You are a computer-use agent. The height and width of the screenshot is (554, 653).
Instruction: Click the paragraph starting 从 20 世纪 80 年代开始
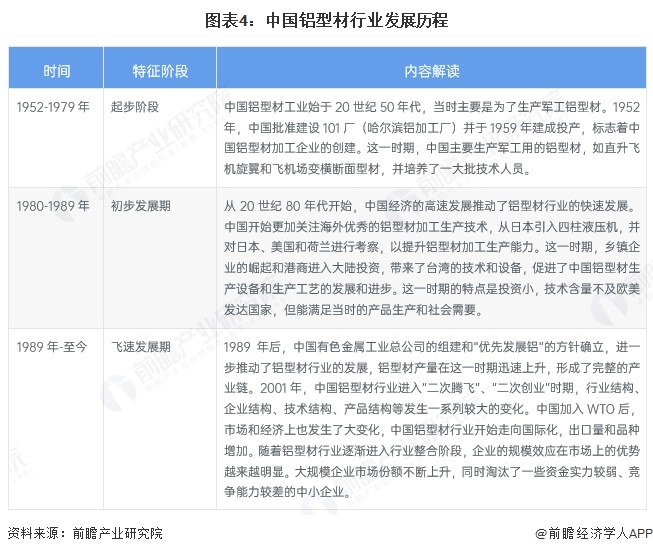(x=432, y=258)
